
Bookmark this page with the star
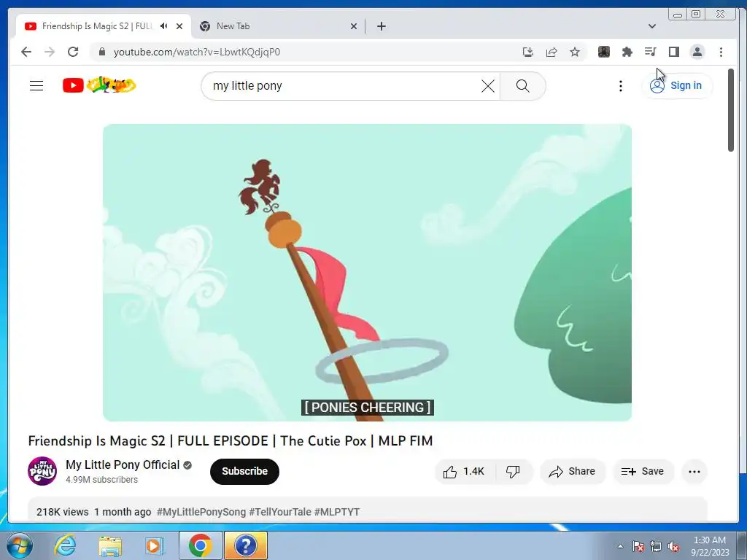pyautogui.click(x=575, y=52)
